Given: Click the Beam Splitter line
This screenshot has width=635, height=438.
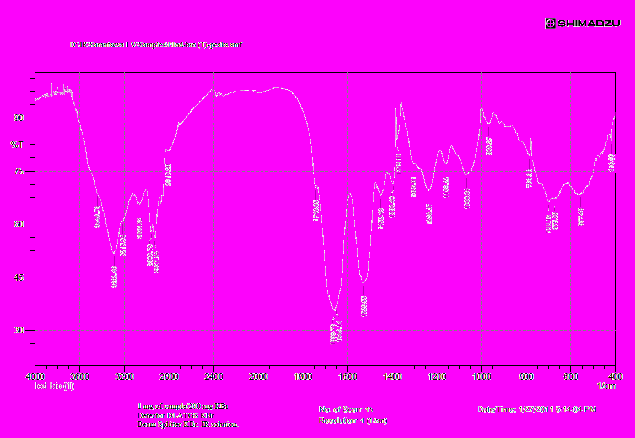Looking at the screenshot, I should pos(188,425).
